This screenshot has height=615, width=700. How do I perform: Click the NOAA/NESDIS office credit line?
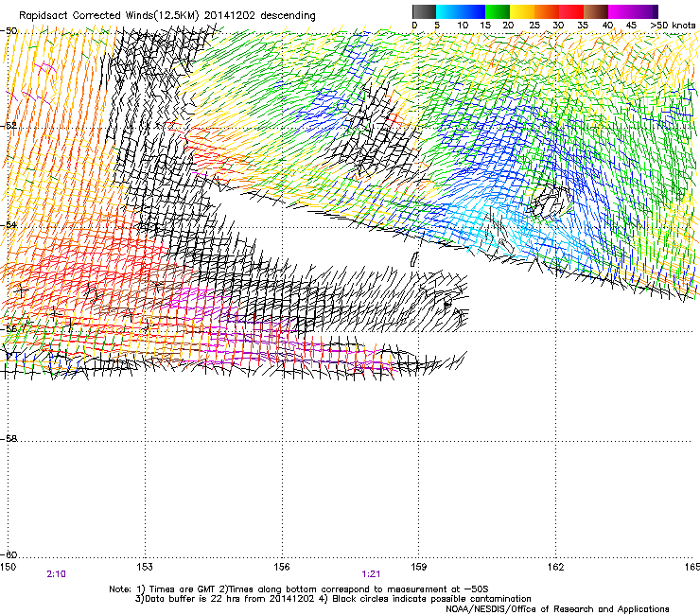click(x=557, y=609)
